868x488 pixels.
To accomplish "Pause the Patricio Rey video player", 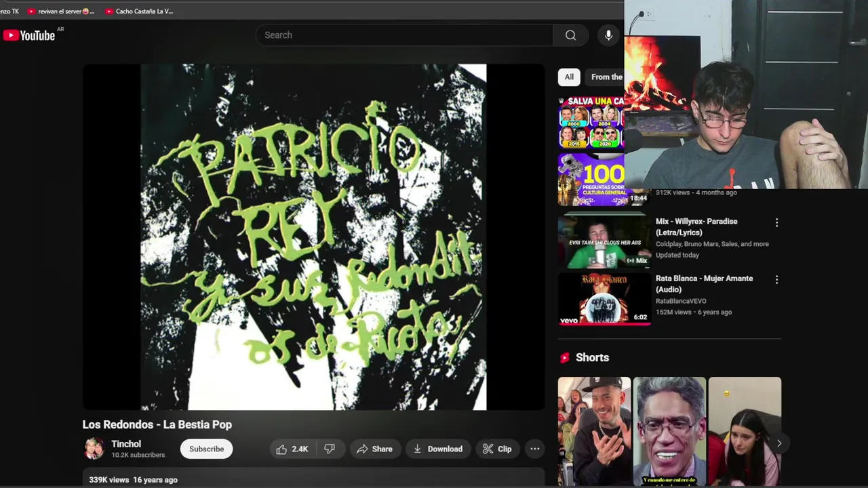I will pyautogui.click(x=313, y=237).
